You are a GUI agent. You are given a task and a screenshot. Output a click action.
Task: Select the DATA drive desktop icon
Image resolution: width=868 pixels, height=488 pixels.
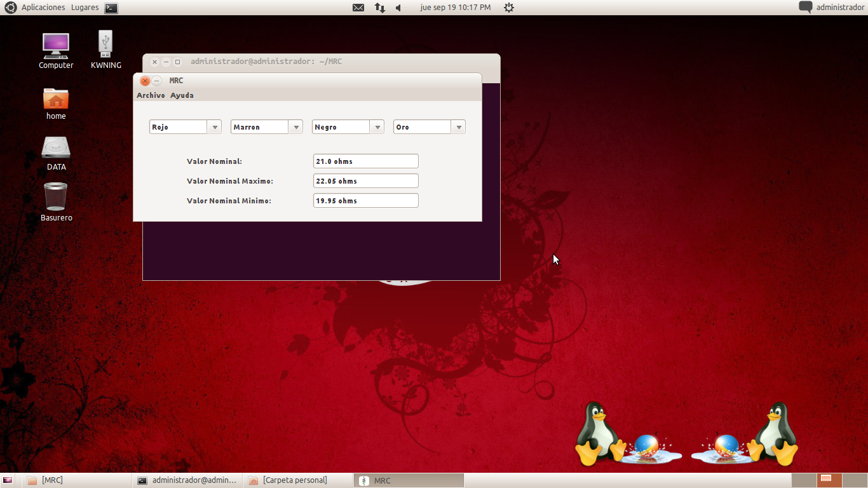click(x=56, y=154)
